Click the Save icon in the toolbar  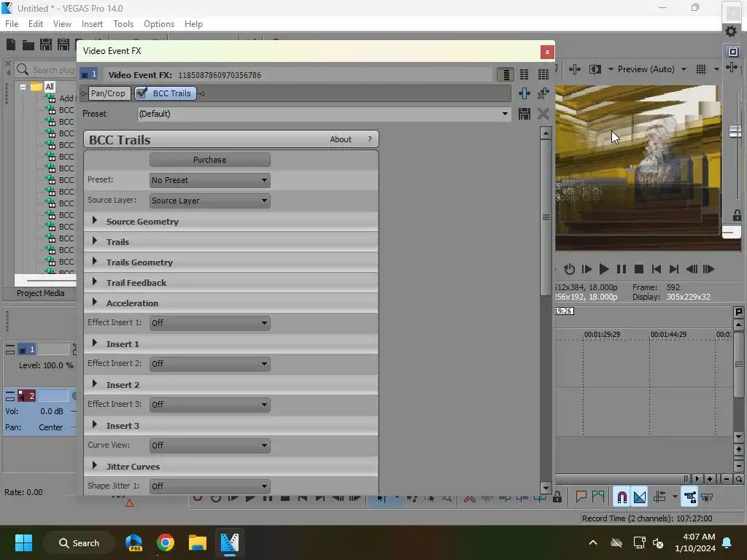[x=46, y=44]
